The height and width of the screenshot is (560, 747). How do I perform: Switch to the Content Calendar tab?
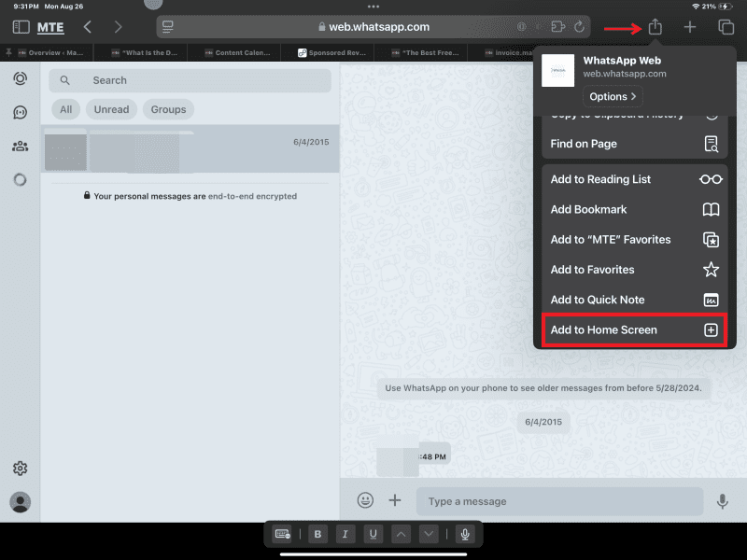click(x=235, y=52)
